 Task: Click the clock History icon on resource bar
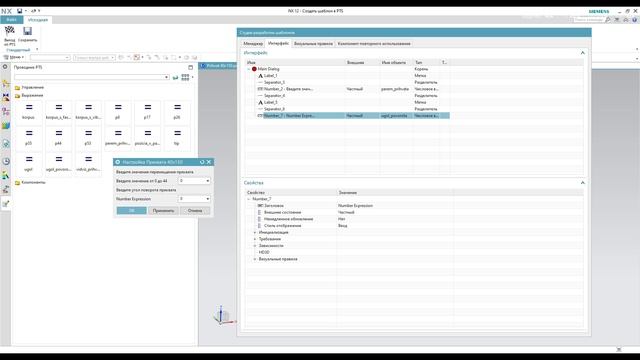pyautogui.click(x=6, y=161)
